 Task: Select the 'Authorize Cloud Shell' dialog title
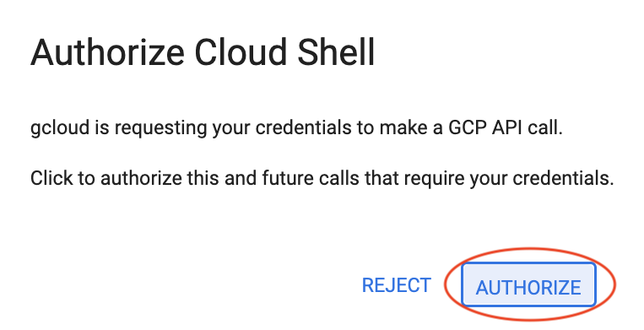203,52
